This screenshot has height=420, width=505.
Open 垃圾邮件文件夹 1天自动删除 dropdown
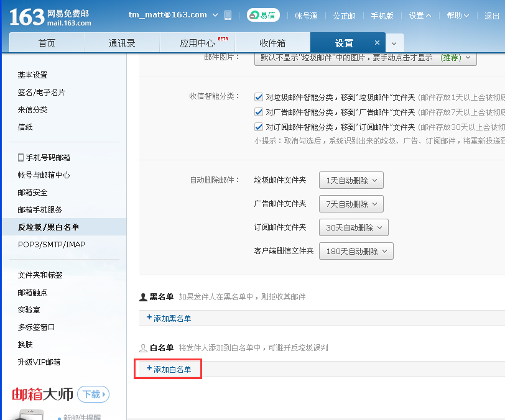351,181
